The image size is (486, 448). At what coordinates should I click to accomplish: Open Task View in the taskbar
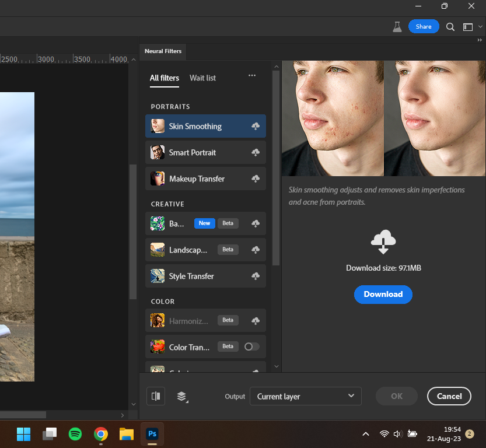tap(49, 434)
